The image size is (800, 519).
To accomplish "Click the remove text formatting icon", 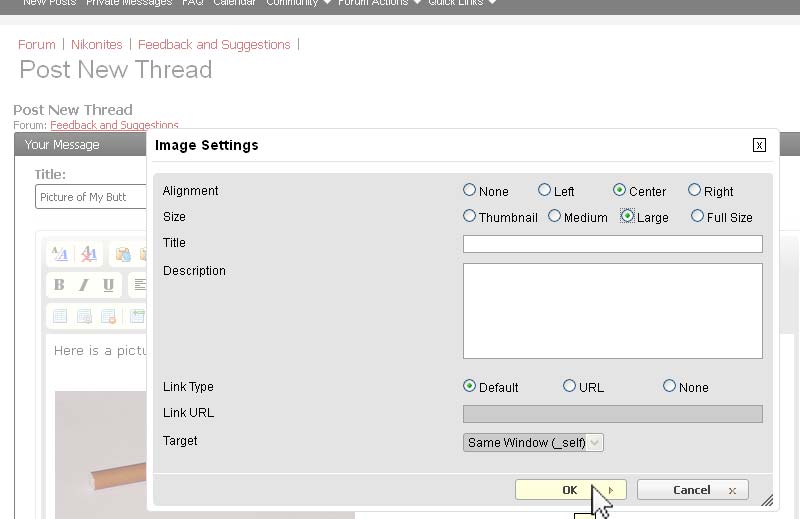I will pos(89,254).
